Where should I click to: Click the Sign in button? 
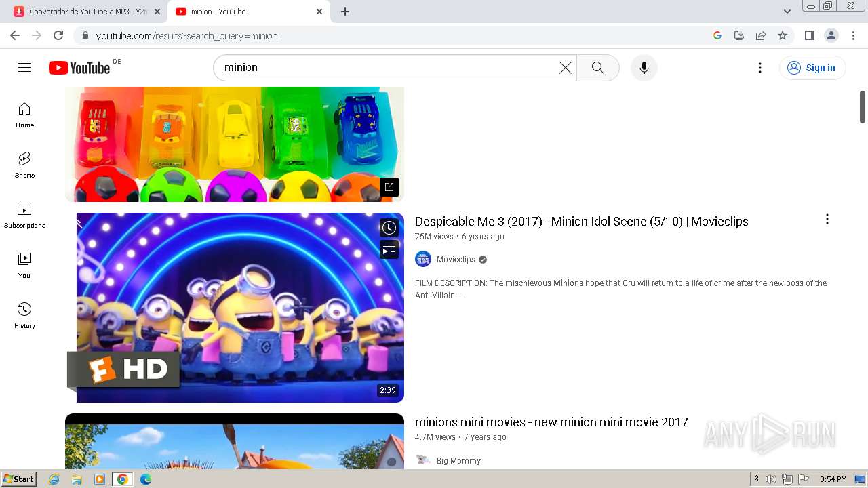(812, 68)
